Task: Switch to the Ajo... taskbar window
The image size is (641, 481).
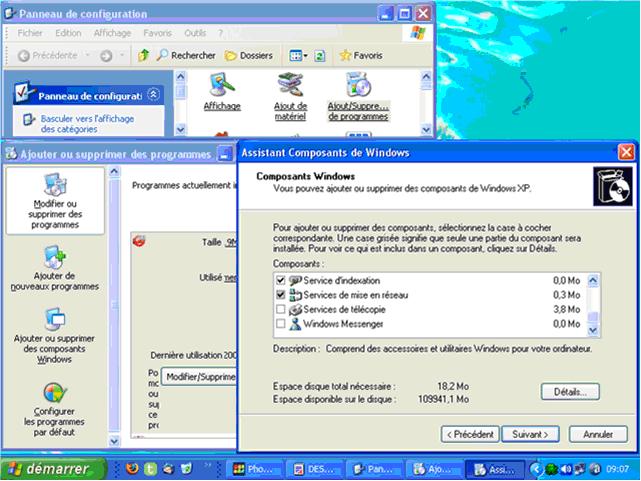Action: (435, 469)
